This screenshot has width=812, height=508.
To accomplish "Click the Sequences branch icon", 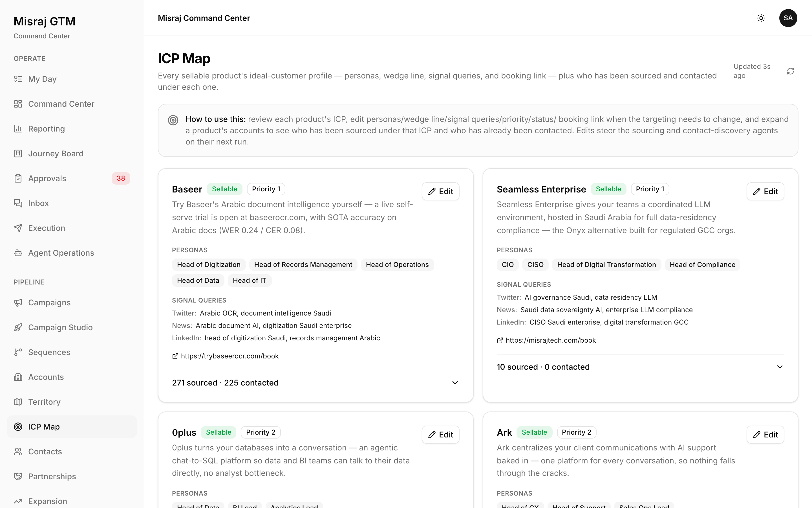I will 18,352.
